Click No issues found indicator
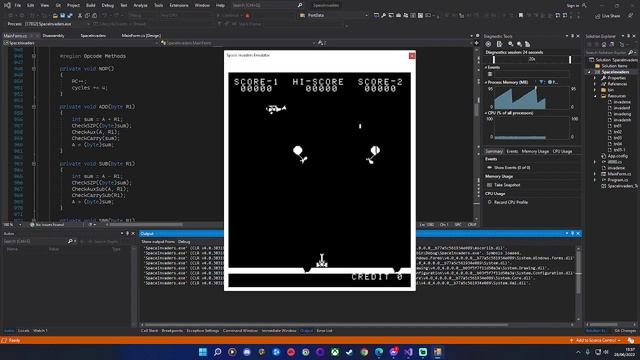 pyautogui.click(x=47, y=225)
